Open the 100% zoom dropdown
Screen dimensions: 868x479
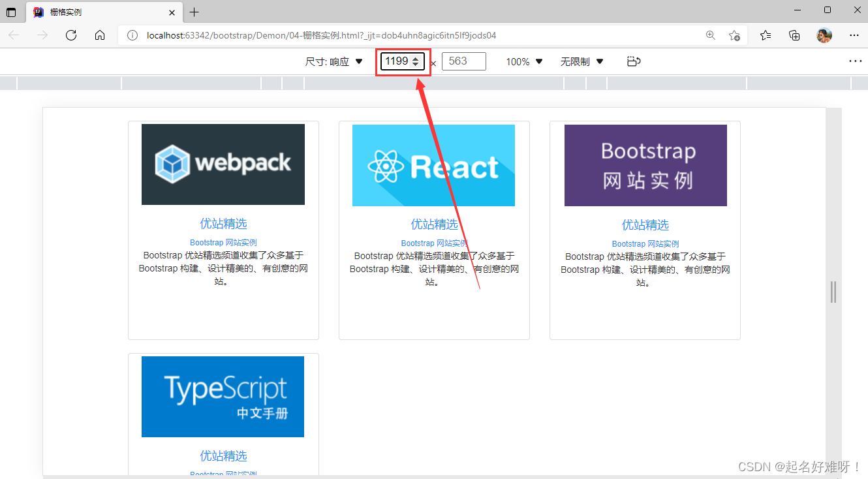525,61
